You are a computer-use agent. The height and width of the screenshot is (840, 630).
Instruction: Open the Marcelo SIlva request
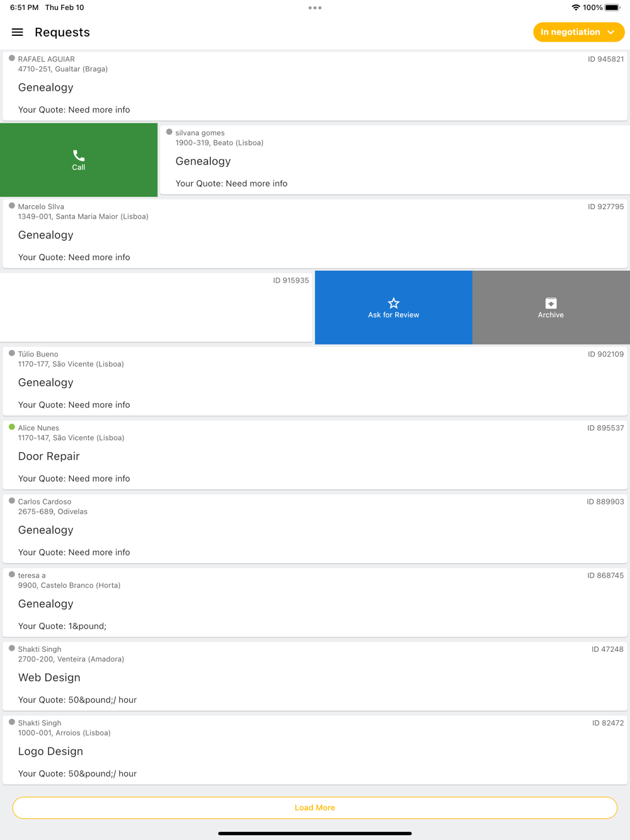pyautogui.click(x=315, y=234)
